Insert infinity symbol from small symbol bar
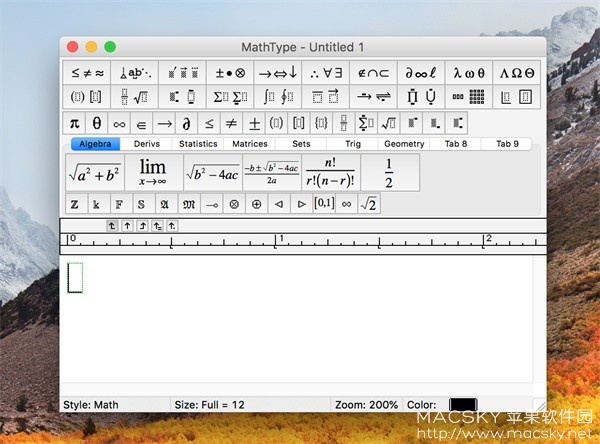The width and height of the screenshot is (600, 444). 119,123
